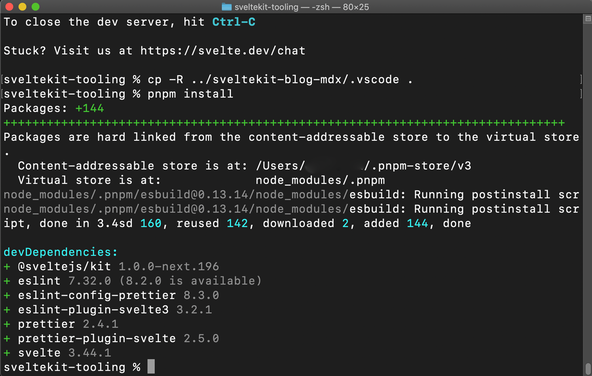592x376 pixels.
Task: Click 'eslint 7.32.0 (8.2.0 is available)' line
Action: point(133,280)
